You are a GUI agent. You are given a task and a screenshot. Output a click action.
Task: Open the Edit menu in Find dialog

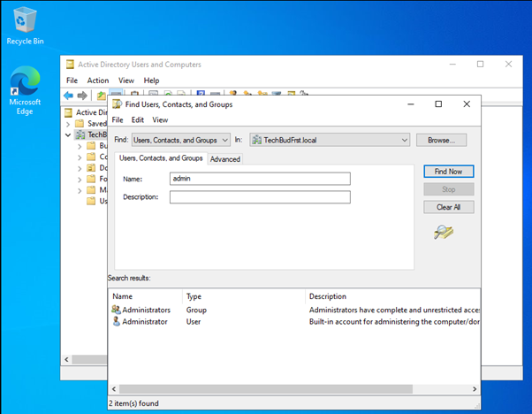138,119
